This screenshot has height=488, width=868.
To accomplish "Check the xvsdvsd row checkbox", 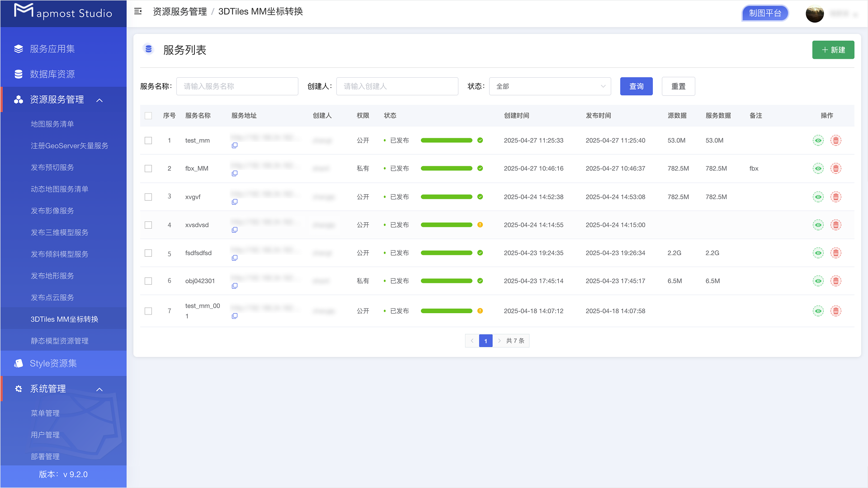I will pos(148,225).
